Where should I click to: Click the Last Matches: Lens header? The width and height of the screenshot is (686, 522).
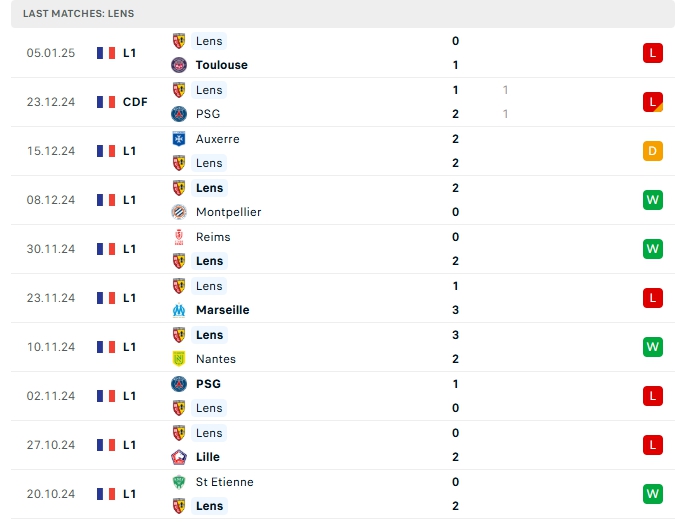[x=79, y=14]
